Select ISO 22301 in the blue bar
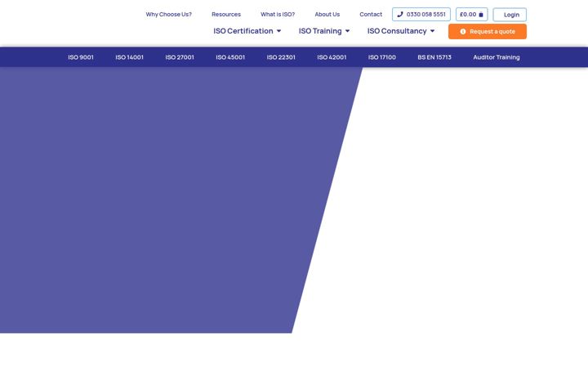588x368 pixels. [x=281, y=57]
